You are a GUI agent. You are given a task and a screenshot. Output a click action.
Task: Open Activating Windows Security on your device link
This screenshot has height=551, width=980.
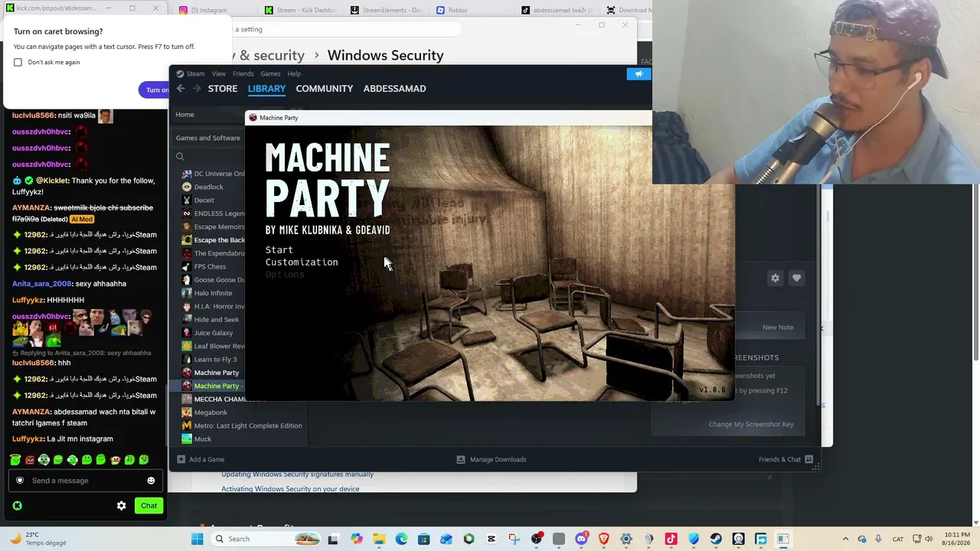tap(290, 489)
